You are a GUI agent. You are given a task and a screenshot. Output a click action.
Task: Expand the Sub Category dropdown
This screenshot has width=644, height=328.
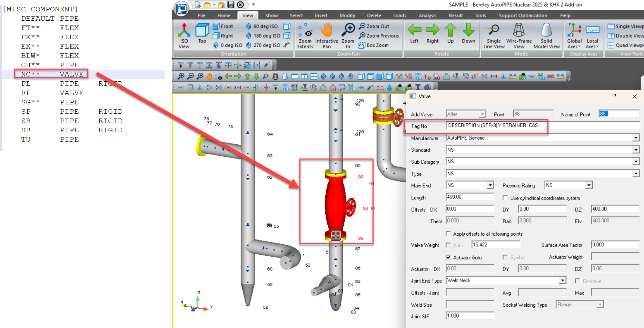click(x=636, y=162)
